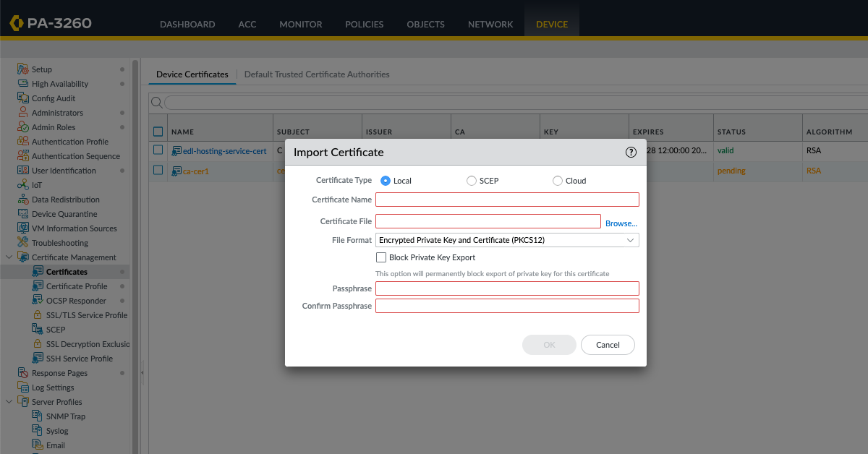Click the search magnifier icon above table

tap(156, 103)
